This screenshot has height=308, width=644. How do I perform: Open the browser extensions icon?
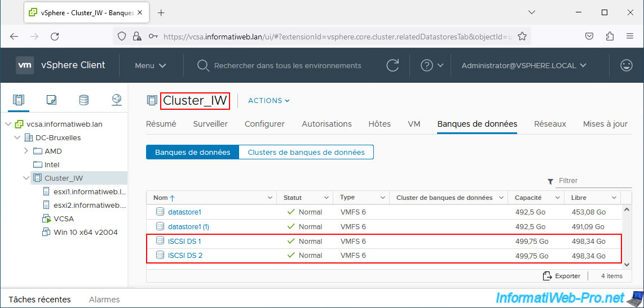[x=610, y=36]
